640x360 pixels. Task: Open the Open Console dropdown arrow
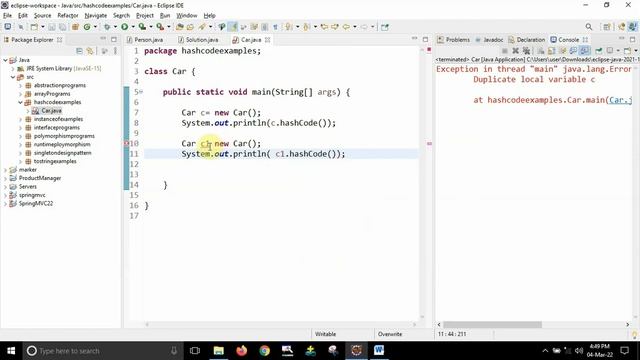pyautogui.click(x=636, y=51)
